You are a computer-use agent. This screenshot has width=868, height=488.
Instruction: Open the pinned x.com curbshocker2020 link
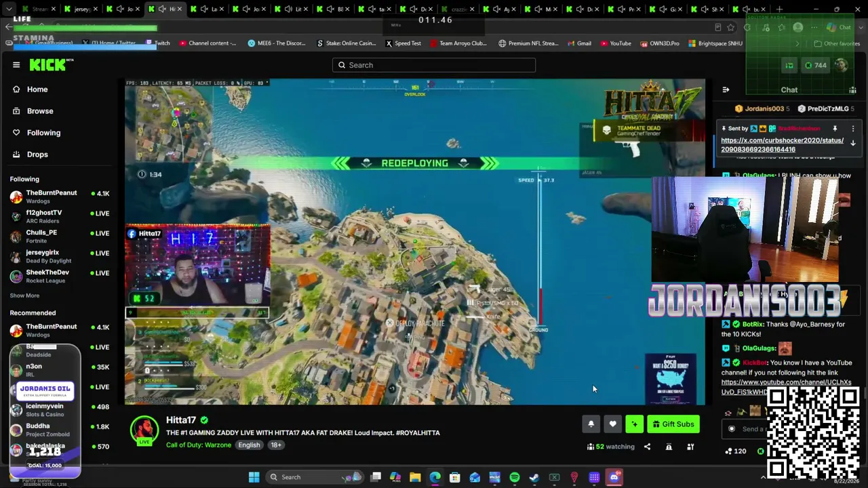tap(782, 145)
